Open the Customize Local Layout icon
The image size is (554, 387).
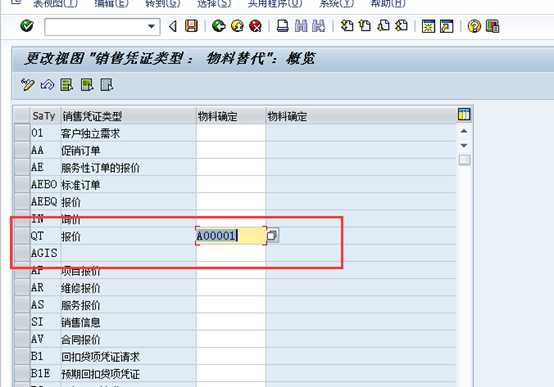[x=493, y=27]
